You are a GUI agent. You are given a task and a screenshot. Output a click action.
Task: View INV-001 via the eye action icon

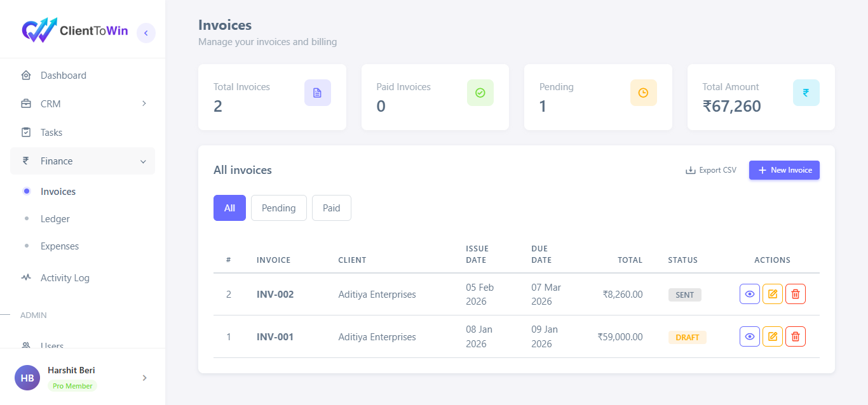point(750,336)
